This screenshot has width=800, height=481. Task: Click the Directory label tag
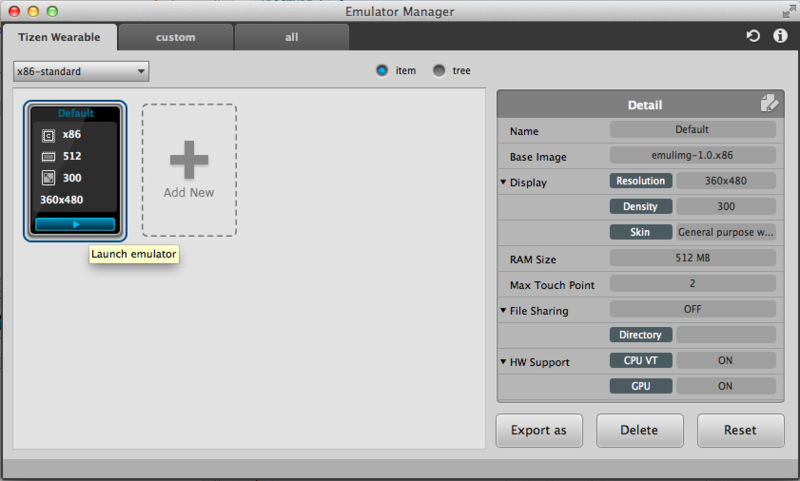[641, 335]
